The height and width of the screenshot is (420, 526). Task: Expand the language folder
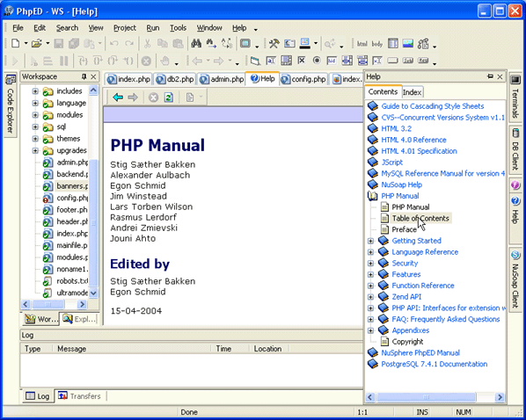point(35,103)
